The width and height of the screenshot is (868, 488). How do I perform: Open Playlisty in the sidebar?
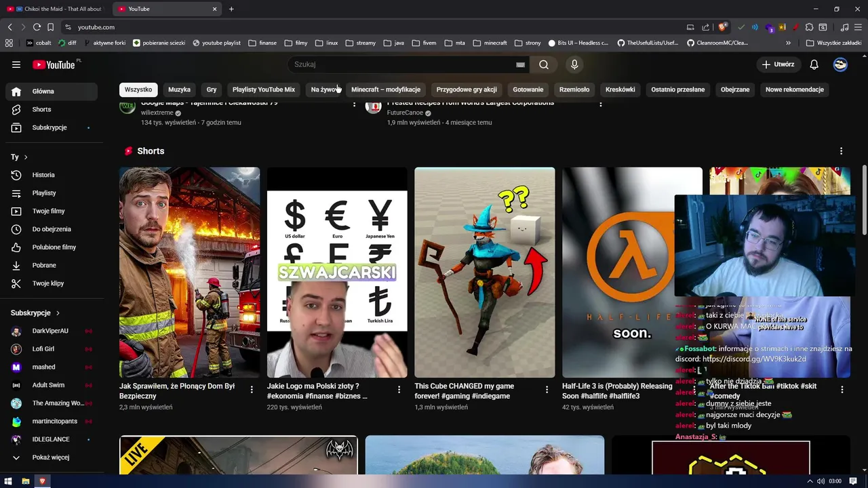pyautogui.click(x=52, y=193)
